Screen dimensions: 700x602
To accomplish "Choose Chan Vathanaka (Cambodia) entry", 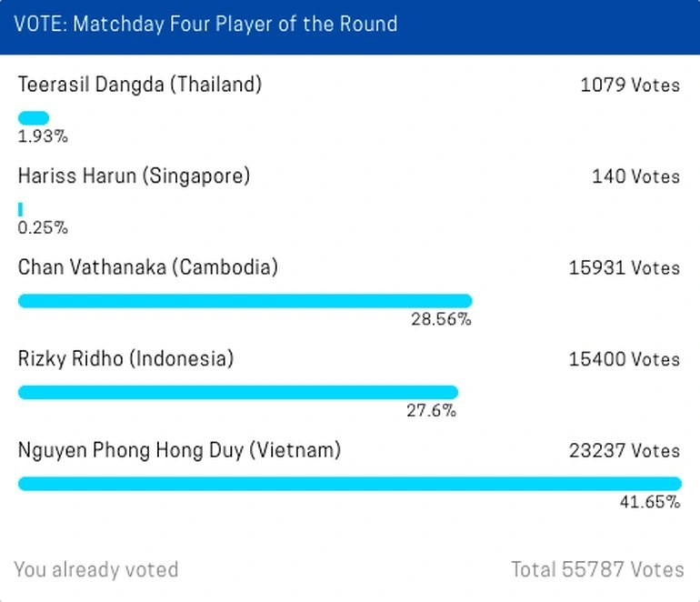I will (x=148, y=267).
